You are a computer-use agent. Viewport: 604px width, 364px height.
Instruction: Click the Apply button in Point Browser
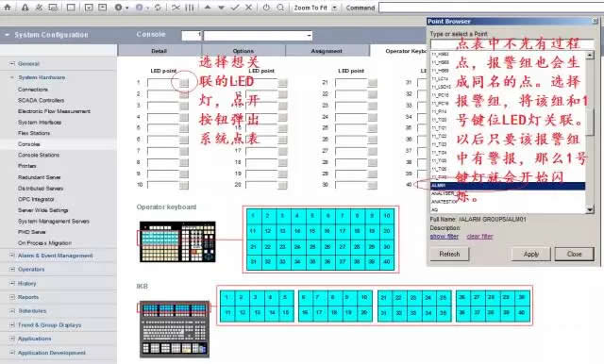tap(530, 255)
